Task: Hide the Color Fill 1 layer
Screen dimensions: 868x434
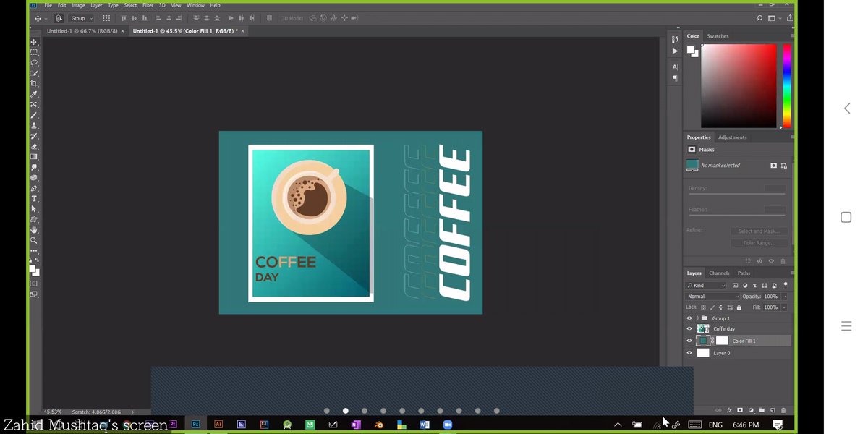Action: 689,341
